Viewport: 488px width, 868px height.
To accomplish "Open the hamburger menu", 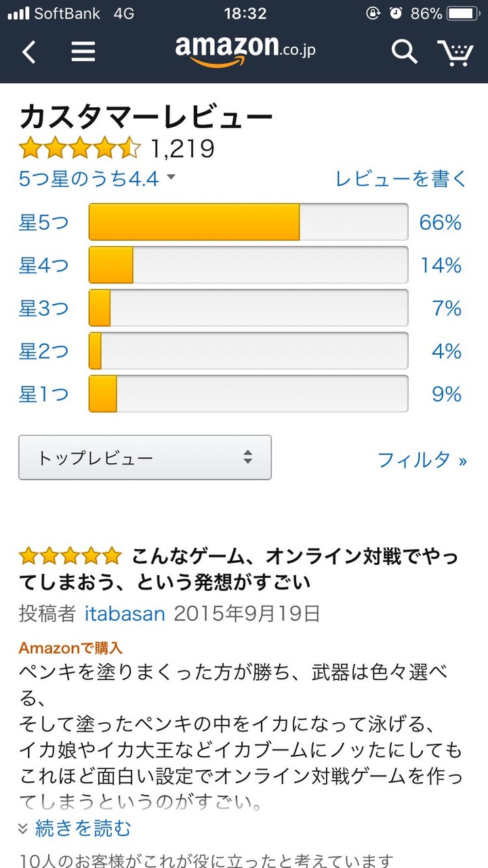I will click(x=83, y=52).
